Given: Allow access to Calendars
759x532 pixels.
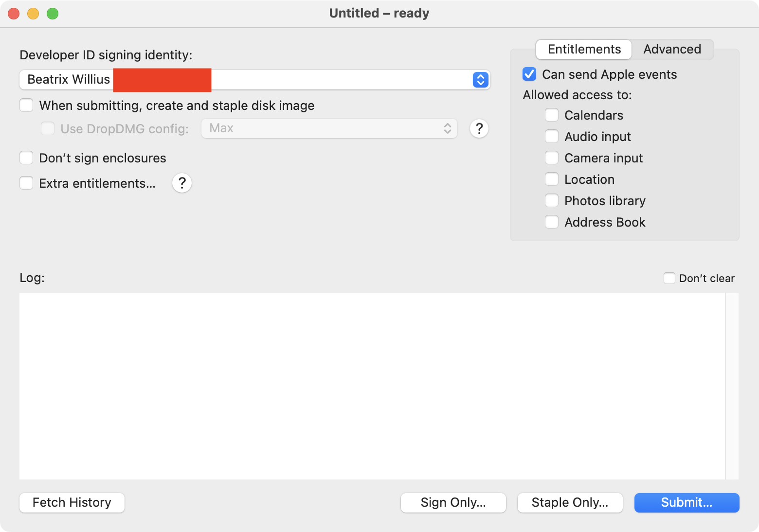Looking at the screenshot, I should tap(552, 115).
